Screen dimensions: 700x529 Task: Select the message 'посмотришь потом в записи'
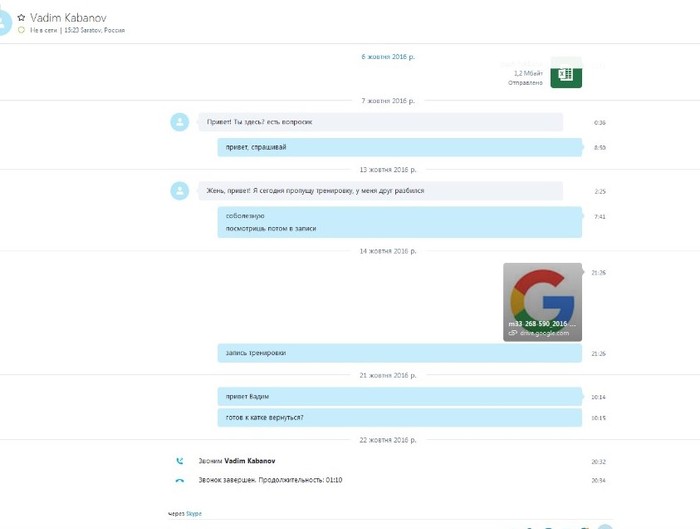click(271, 229)
